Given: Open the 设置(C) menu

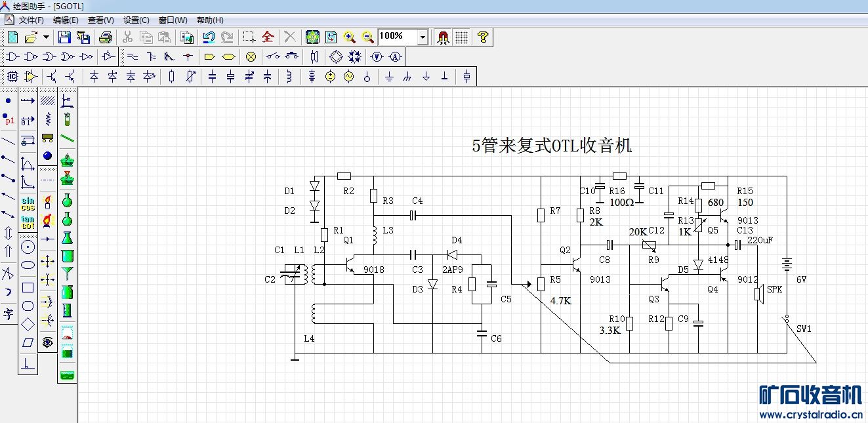Looking at the screenshot, I should pyautogui.click(x=136, y=20).
